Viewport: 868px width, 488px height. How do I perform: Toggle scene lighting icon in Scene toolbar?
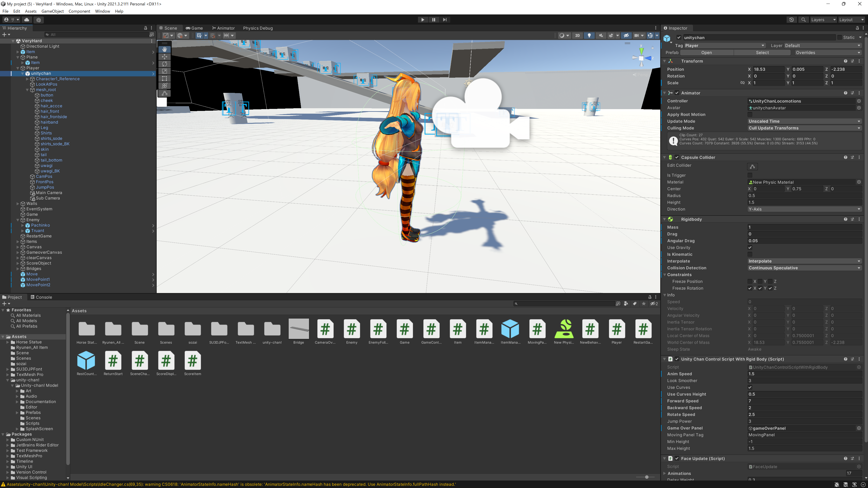coord(589,35)
